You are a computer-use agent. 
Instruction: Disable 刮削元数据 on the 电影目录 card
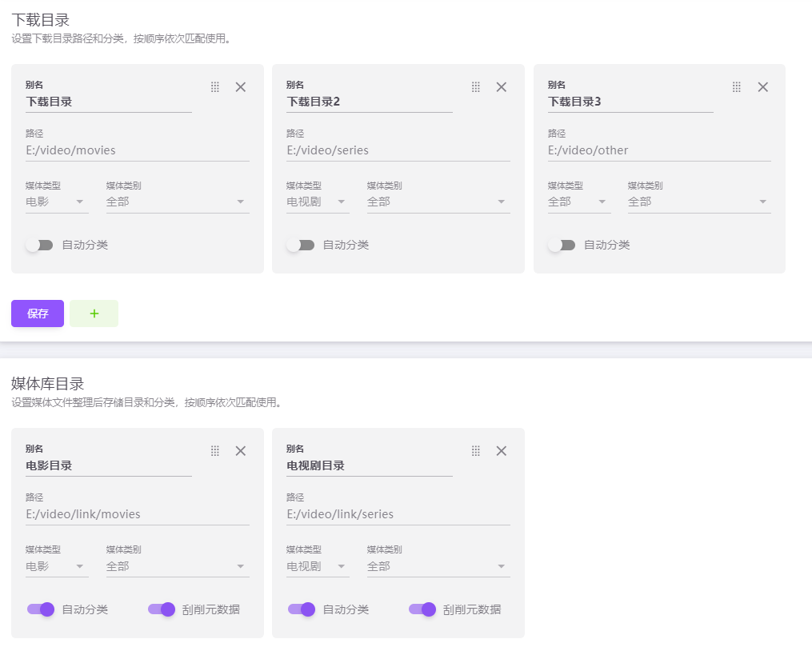click(x=162, y=609)
